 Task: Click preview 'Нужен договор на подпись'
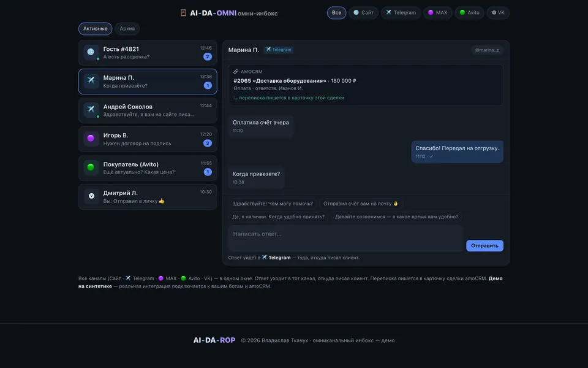pos(137,144)
